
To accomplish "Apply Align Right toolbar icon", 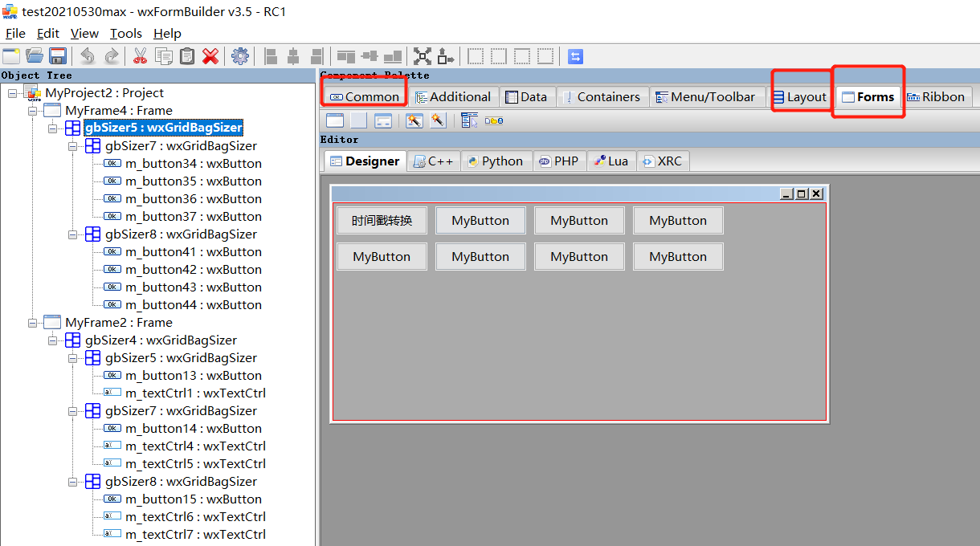I will coord(316,56).
